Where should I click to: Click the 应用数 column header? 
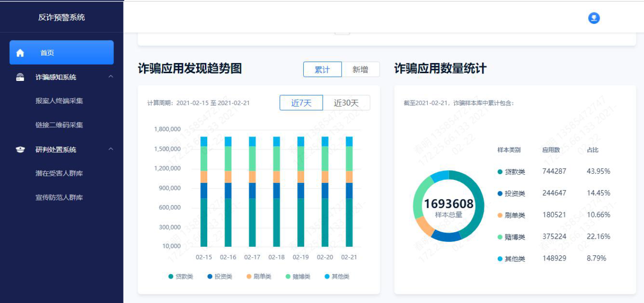pyautogui.click(x=551, y=150)
